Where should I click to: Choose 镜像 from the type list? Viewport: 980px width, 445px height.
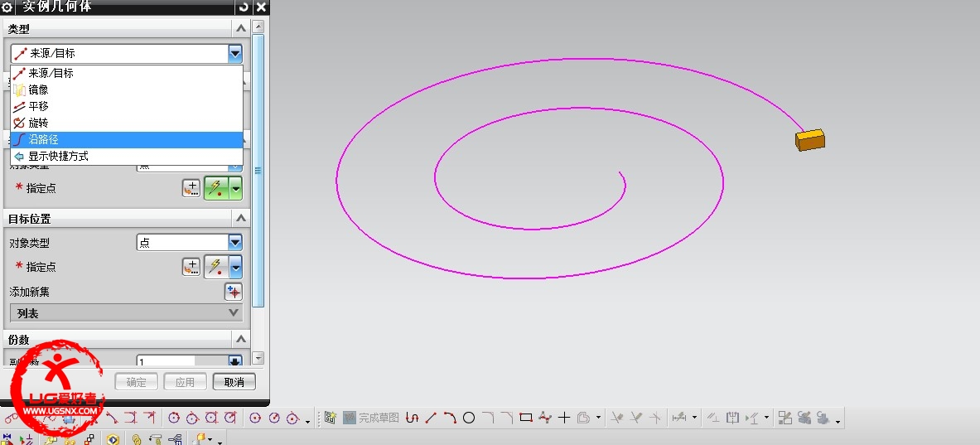126,90
